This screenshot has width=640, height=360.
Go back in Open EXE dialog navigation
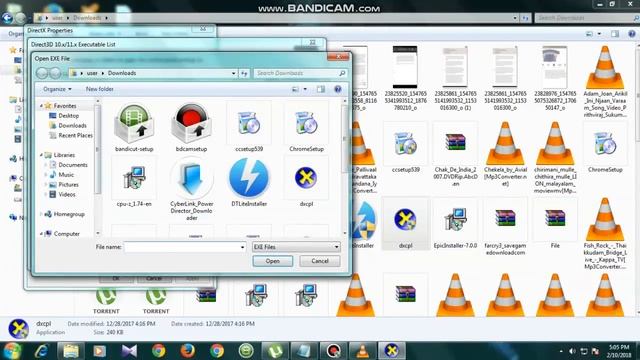42,73
